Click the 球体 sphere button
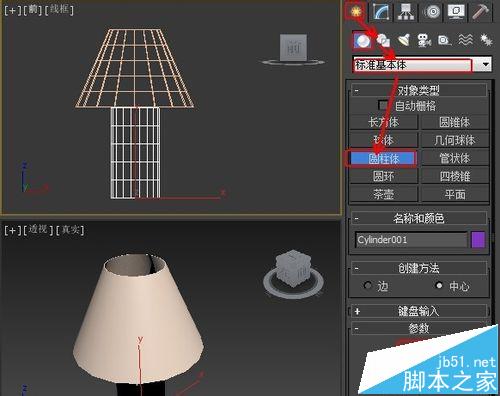 [x=384, y=140]
